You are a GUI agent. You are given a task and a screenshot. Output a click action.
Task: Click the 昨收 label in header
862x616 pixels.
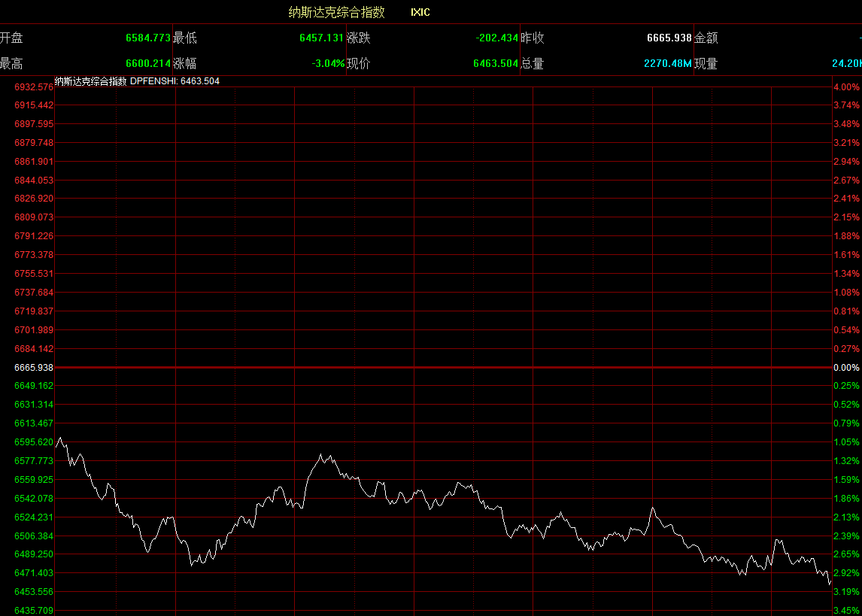[532, 38]
